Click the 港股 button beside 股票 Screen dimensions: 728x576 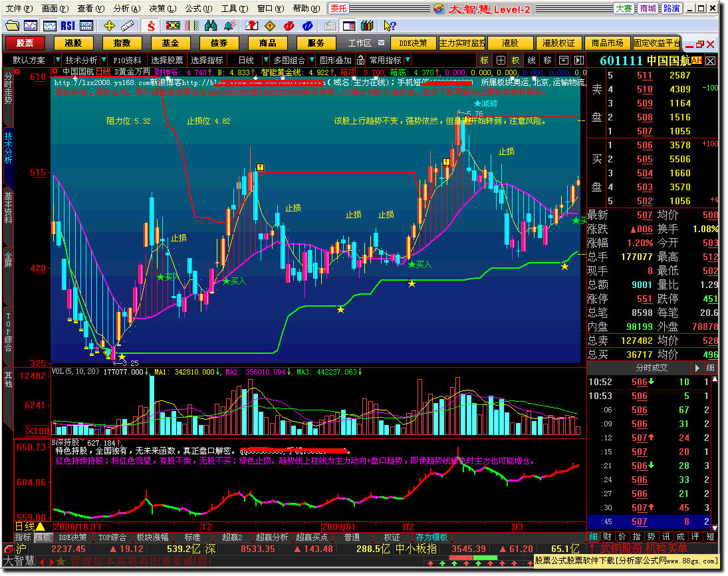coord(73,43)
